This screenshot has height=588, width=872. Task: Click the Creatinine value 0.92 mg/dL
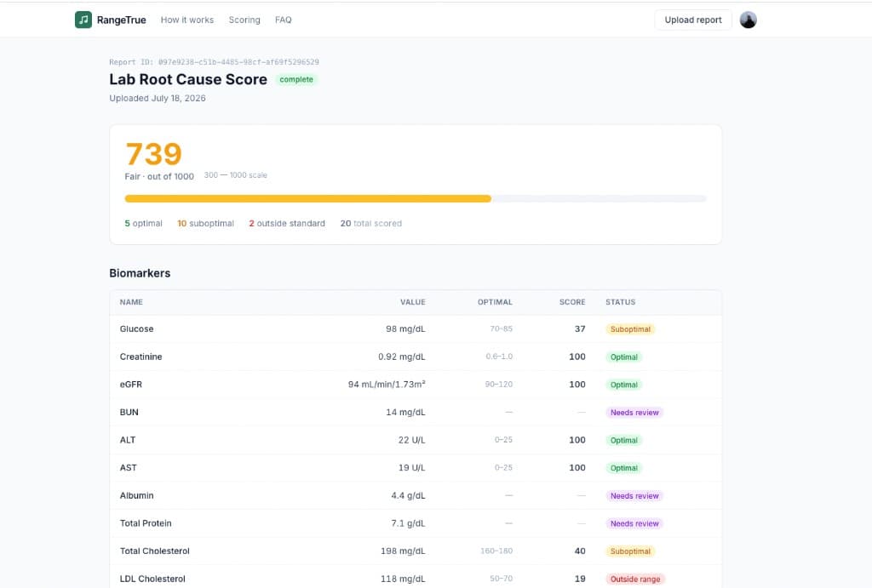(x=402, y=357)
